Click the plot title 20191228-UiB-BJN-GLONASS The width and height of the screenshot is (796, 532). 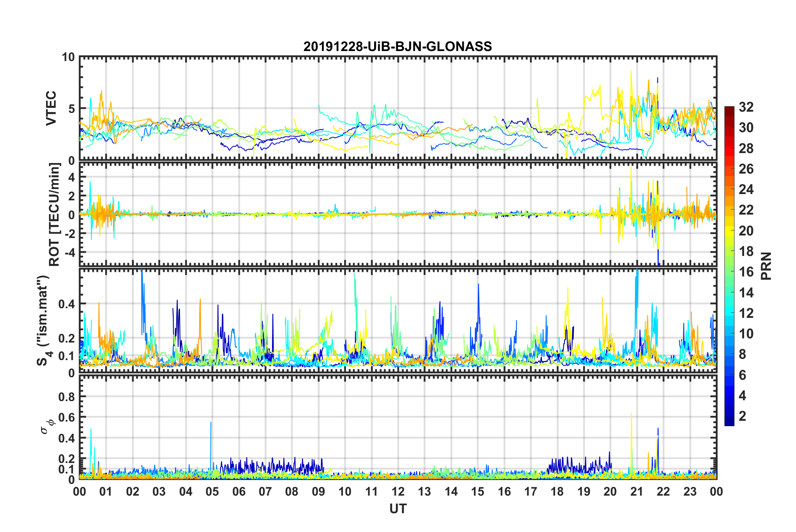click(398, 46)
